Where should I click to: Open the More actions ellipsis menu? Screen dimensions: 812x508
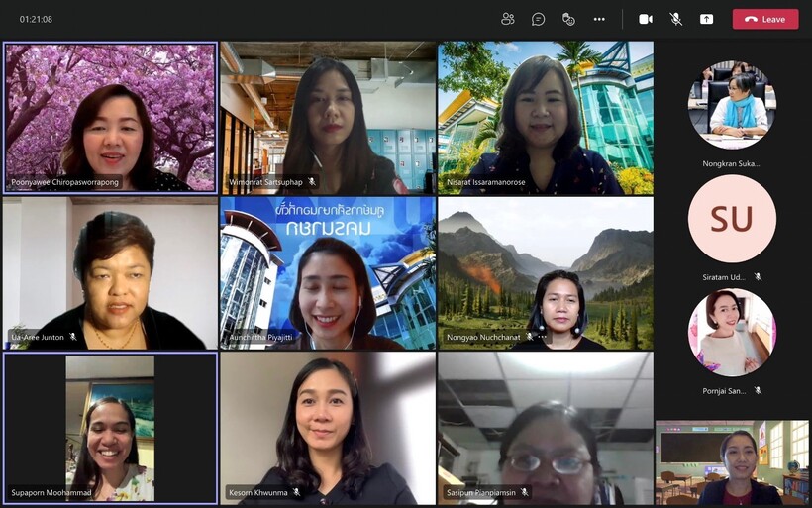coord(599,19)
